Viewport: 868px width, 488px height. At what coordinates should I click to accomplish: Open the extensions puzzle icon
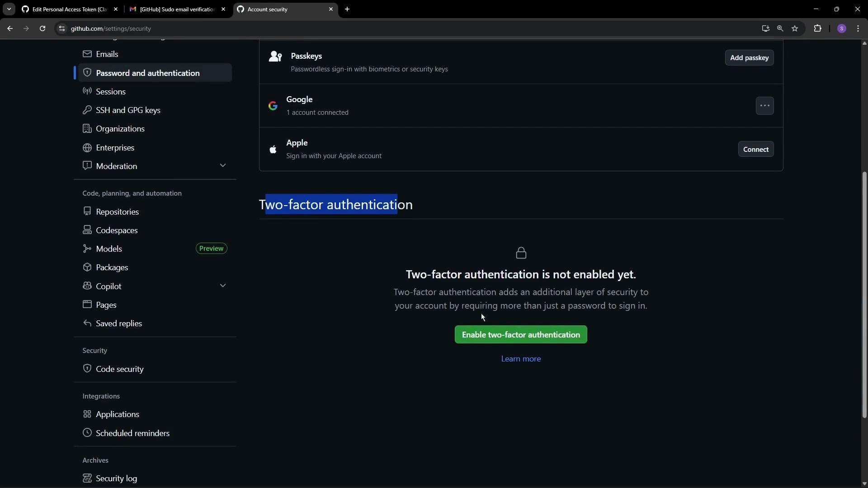(817, 28)
